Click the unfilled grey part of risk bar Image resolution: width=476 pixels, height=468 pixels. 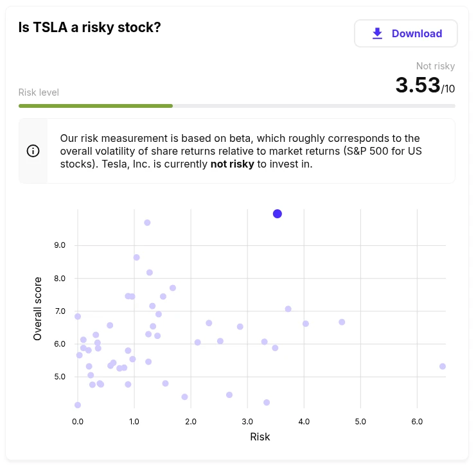point(313,106)
